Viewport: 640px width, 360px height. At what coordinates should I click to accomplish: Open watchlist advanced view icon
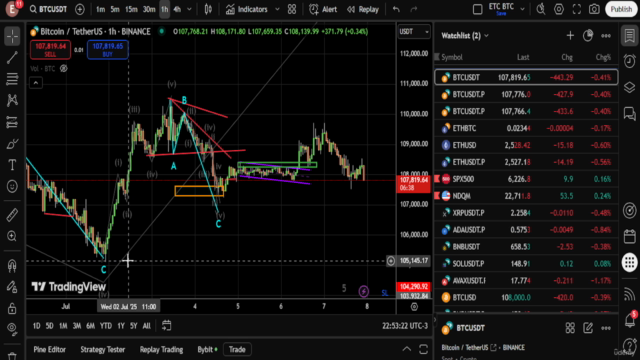pyautogui.click(x=588, y=36)
